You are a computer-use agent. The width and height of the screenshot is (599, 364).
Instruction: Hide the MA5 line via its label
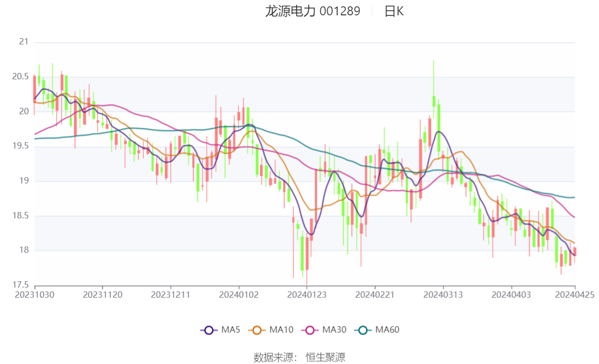tap(231, 330)
